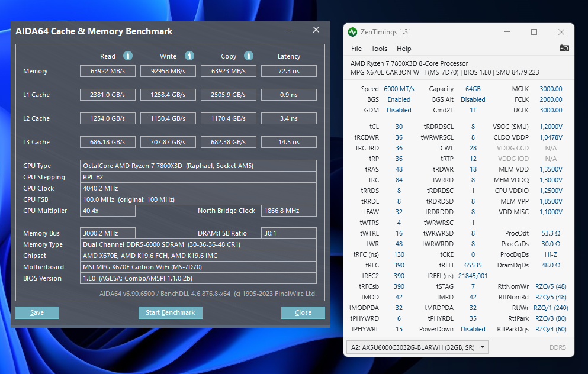The width and height of the screenshot is (588, 374).
Task: Select the Memory Copy 63923 MB/s field
Action: [x=229, y=71]
